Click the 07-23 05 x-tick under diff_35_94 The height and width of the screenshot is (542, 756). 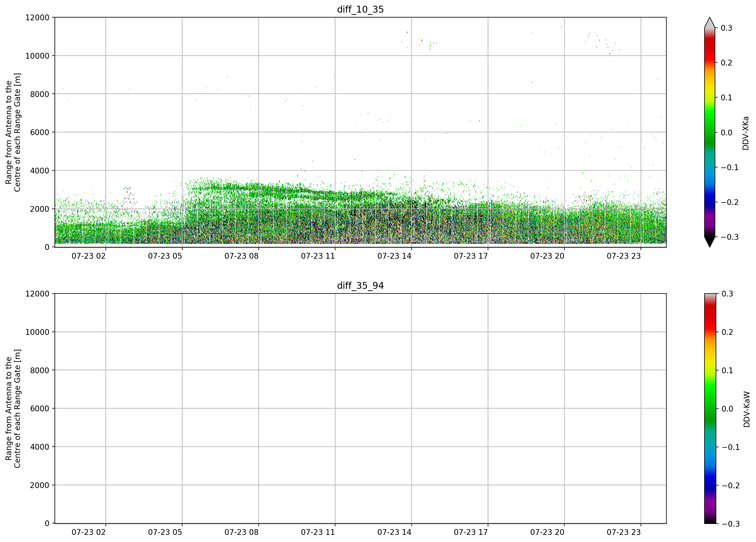click(x=165, y=532)
